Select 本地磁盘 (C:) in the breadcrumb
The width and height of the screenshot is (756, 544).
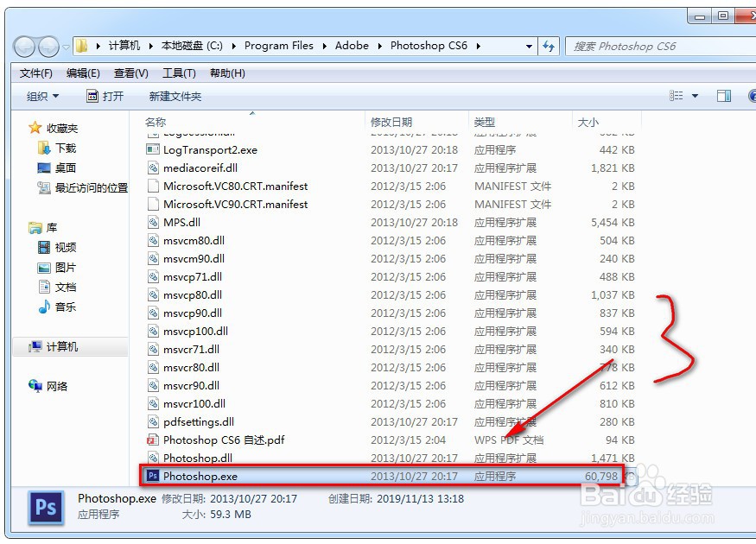pyautogui.click(x=192, y=46)
